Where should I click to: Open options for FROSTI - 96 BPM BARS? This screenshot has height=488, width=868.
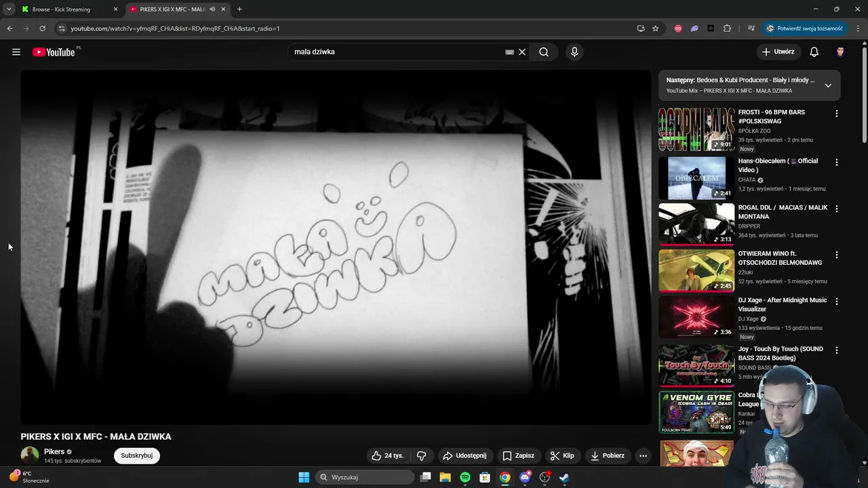836,114
